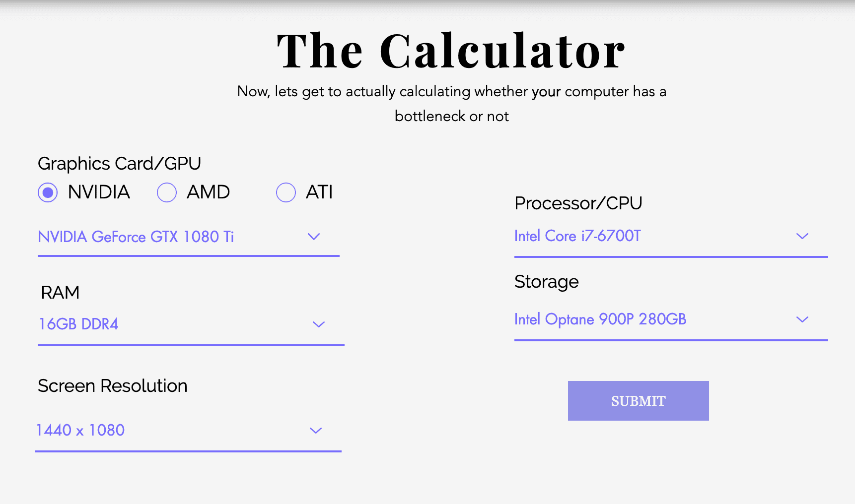Select the AMD graphics card option
The width and height of the screenshot is (855, 504).
point(167,192)
